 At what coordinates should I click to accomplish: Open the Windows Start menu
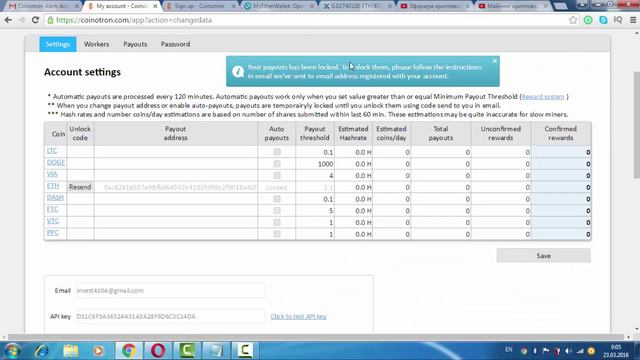point(13,351)
